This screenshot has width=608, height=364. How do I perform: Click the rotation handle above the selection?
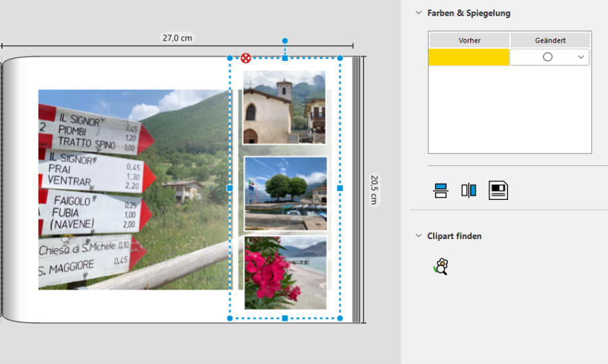285,41
